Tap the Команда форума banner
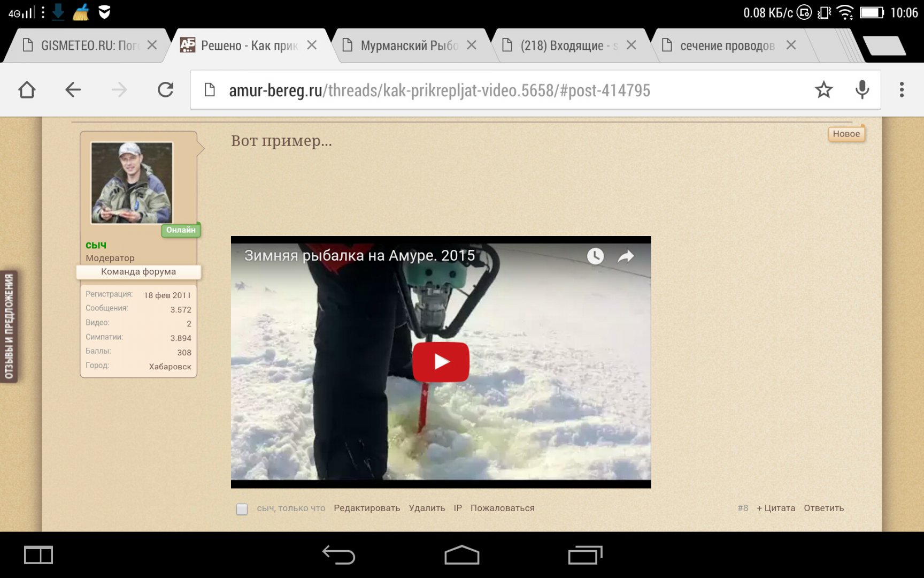The height and width of the screenshot is (578, 924). [x=138, y=272]
